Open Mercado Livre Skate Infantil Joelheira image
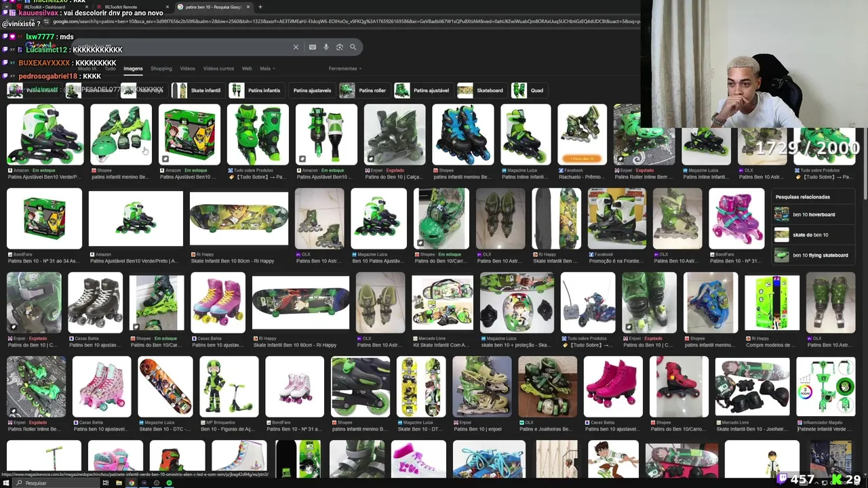Viewport: 868px width, 488px height. click(x=752, y=386)
